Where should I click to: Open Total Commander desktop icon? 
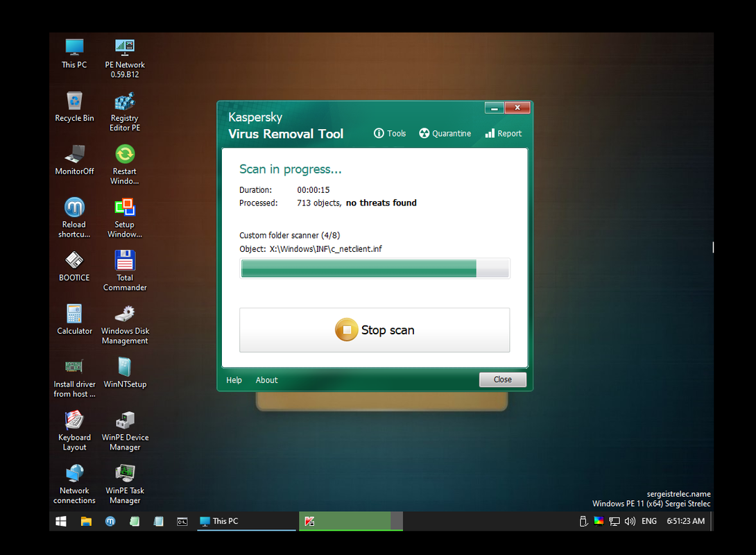[x=124, y=271]
